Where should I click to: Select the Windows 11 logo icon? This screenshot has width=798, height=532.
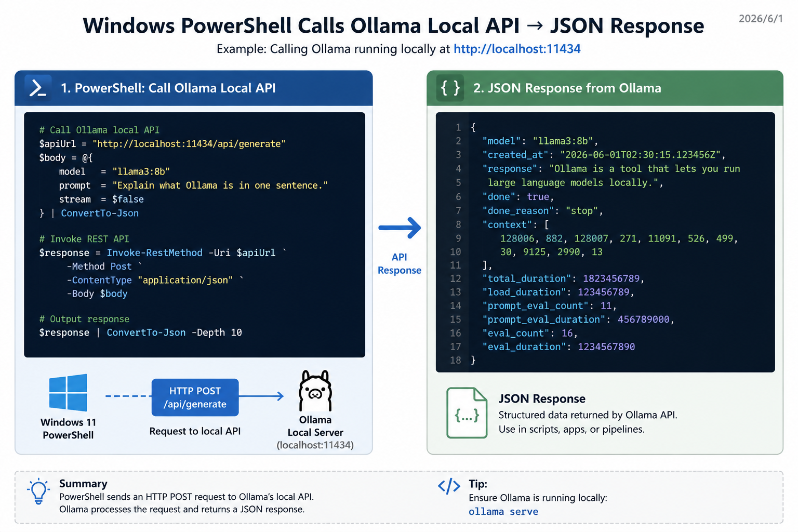click(x=68, y=393)
